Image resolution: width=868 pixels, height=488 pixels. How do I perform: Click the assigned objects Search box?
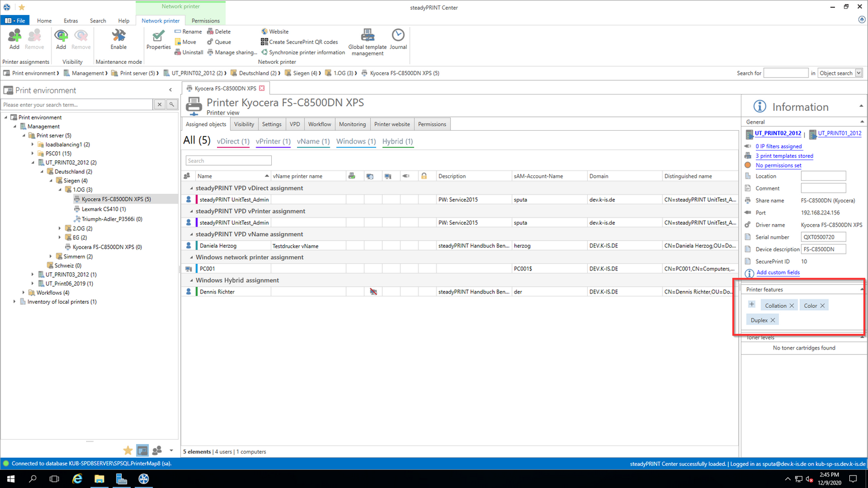228,161
